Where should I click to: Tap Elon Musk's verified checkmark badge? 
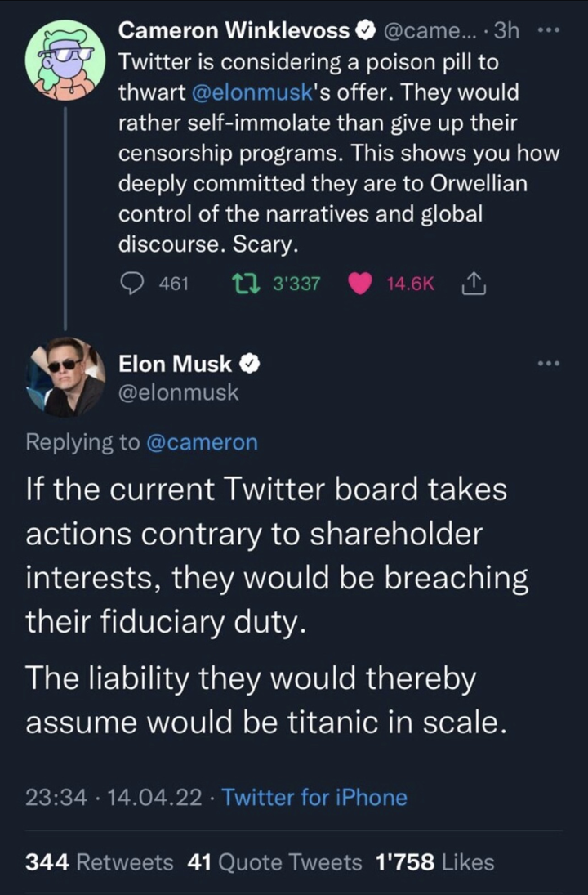click(x=249, y=362)
